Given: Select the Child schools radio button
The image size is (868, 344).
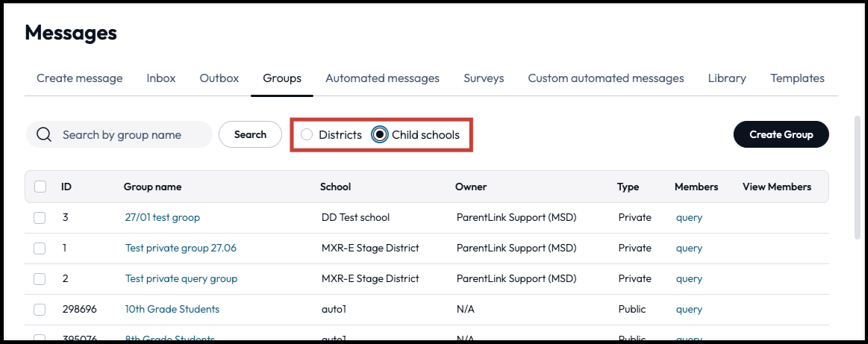Looking at the screenshot, I should 380,134.
